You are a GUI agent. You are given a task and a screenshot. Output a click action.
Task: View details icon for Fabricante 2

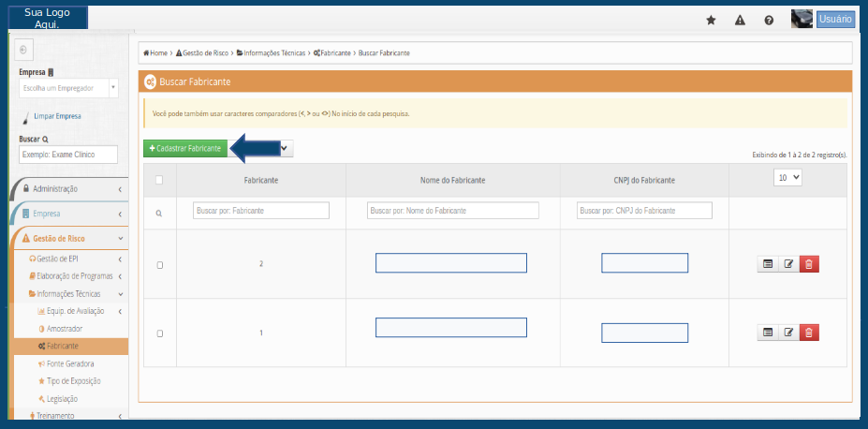(x=768, y=264)
